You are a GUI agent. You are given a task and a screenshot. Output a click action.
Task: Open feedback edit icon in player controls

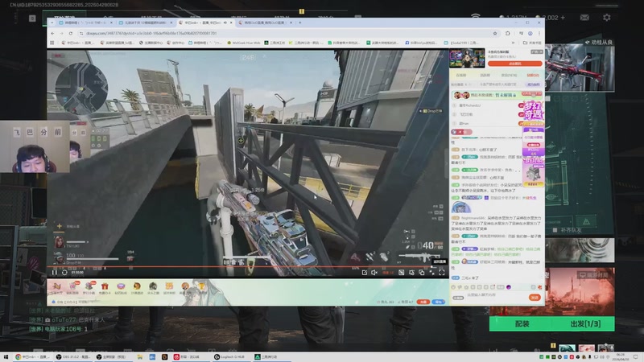tap(365, 273)
